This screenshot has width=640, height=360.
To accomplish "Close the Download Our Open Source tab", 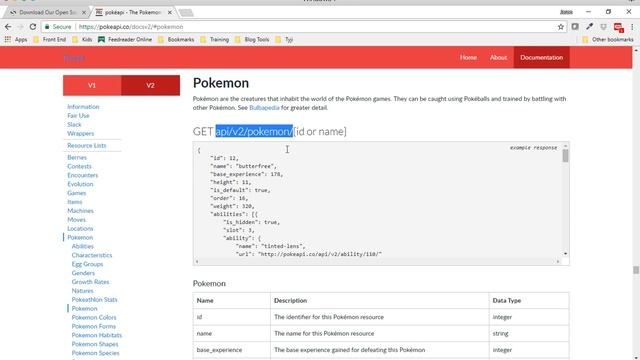I will 84,13.
